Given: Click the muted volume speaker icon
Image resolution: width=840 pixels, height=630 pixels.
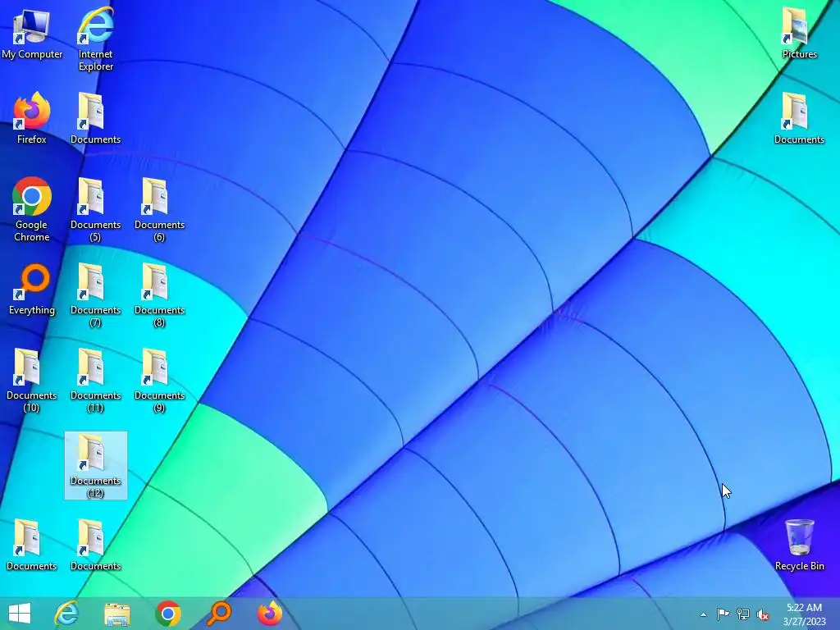Looking at the screenshot, I should [763, 614].
